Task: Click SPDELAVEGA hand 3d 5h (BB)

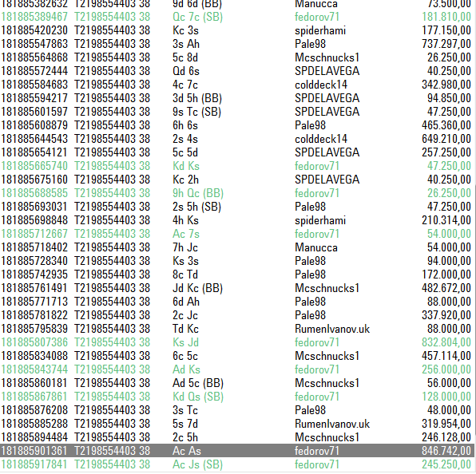Action: tap(236, 98)
